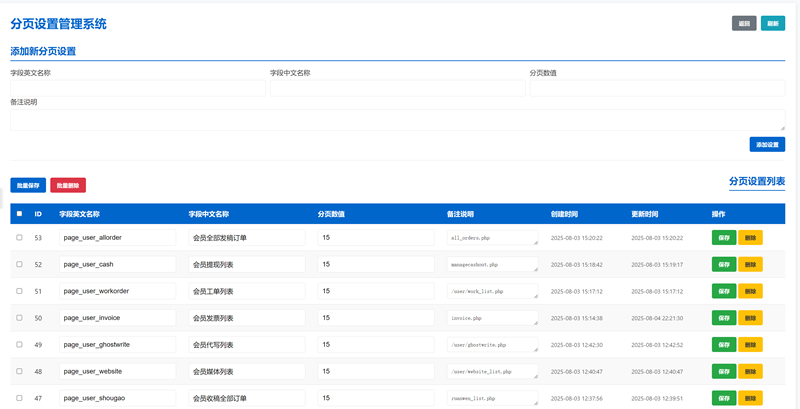The height and width of the screenshot is (409, 800).
Task: Delete the page_user_allorder row
Action: [751, 238]
